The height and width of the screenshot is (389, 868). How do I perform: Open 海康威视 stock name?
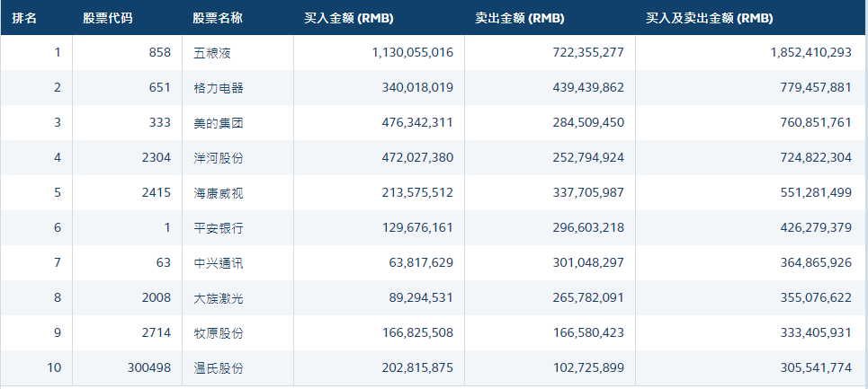[x=218, y=193]
